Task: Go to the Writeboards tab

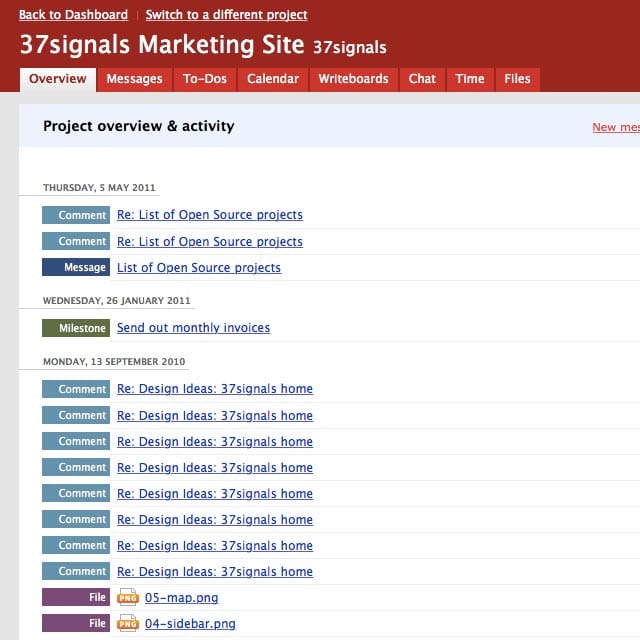Action: click(353, 79)
